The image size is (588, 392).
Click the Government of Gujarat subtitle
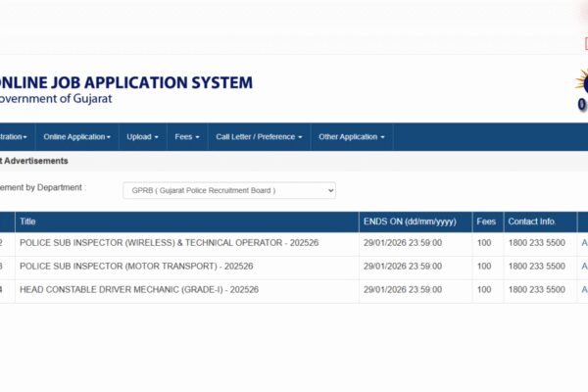pyautogui.click(x=56, y=99)
